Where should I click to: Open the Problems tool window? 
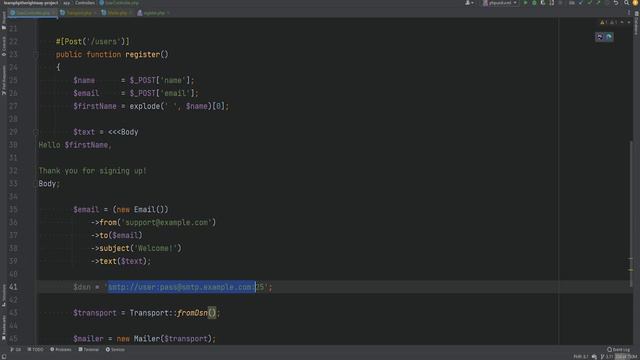coord(61,349)
